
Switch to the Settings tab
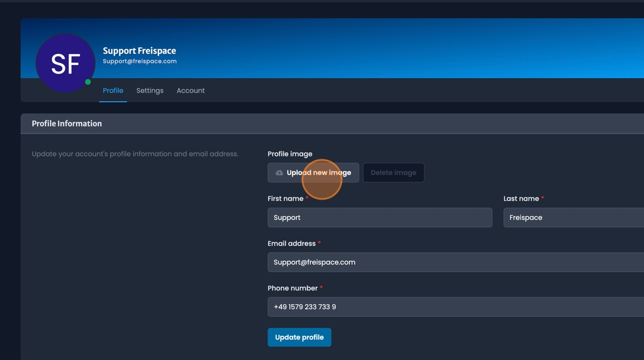point(149,90)
